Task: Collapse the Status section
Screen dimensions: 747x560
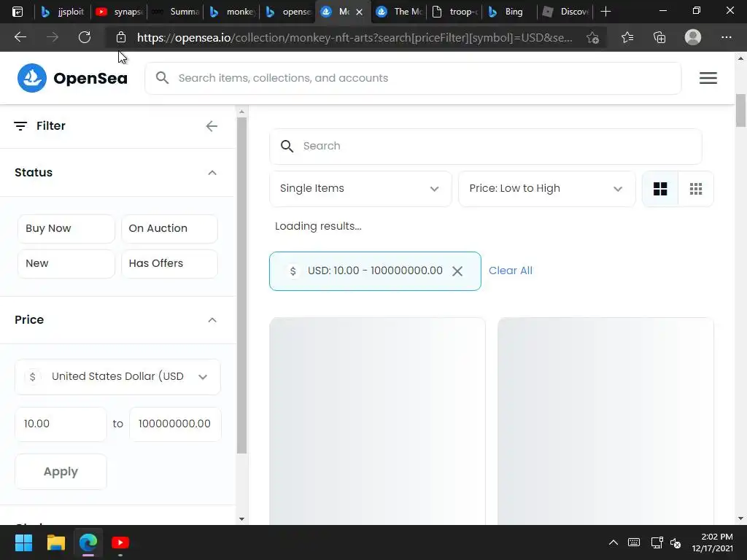Action: coord(212,172)
